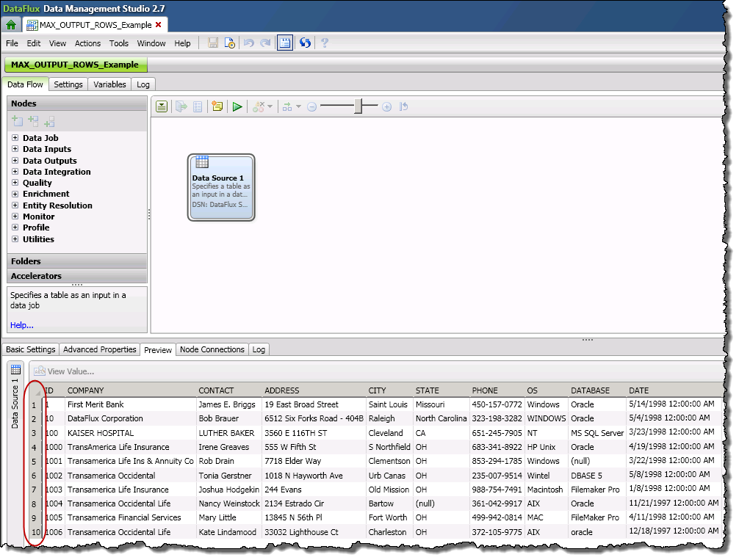739x560 pixels.
Task: Click the zoom out minus icon
Action: tap(311, 107)
